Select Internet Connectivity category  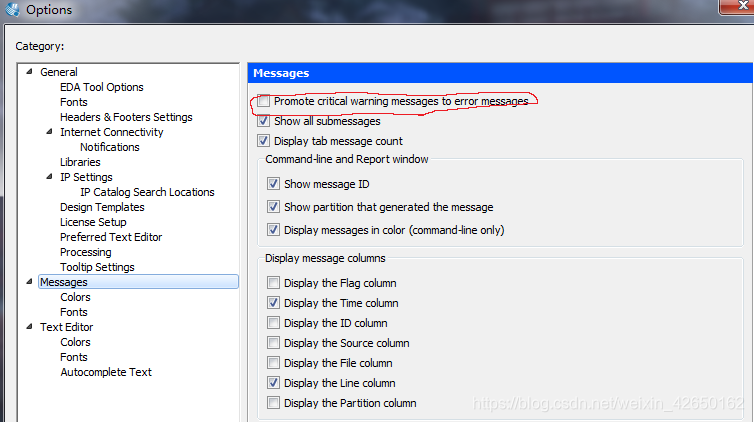112,132
